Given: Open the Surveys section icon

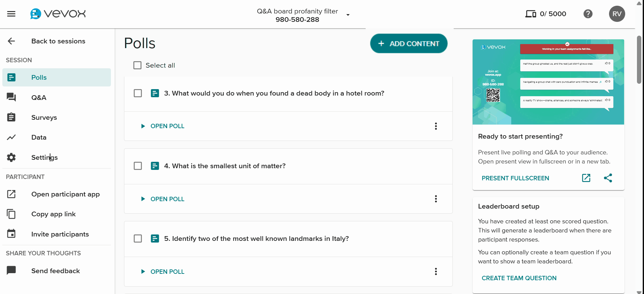Looking at the screenshot, I should click(11, 117).
